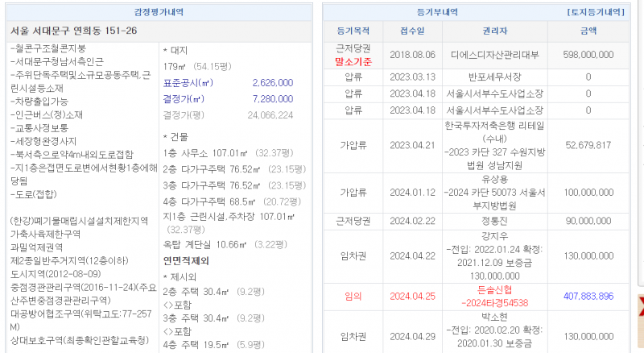Click the blue amount 407,883,896

pyautogui.click(x=588, y=297)
